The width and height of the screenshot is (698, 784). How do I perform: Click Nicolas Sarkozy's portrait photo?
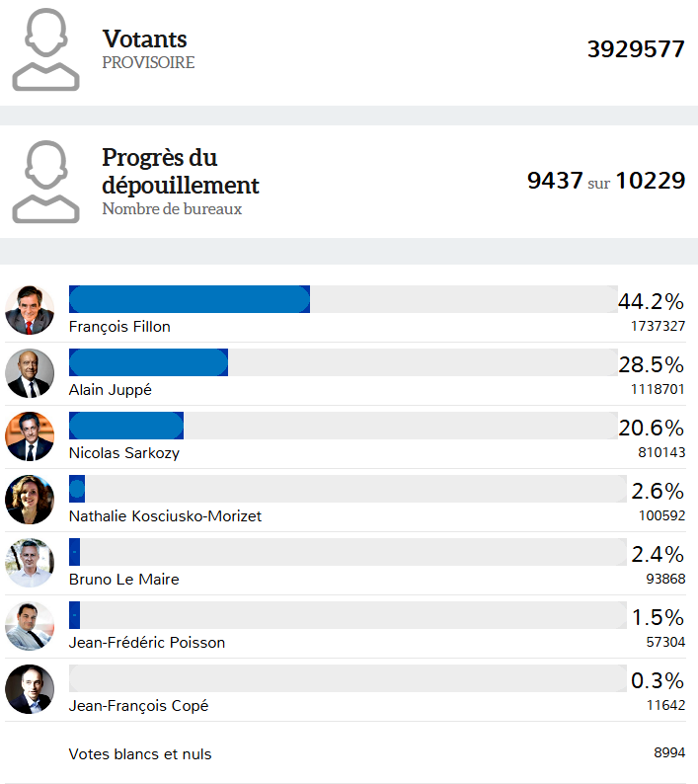(30, 436)
